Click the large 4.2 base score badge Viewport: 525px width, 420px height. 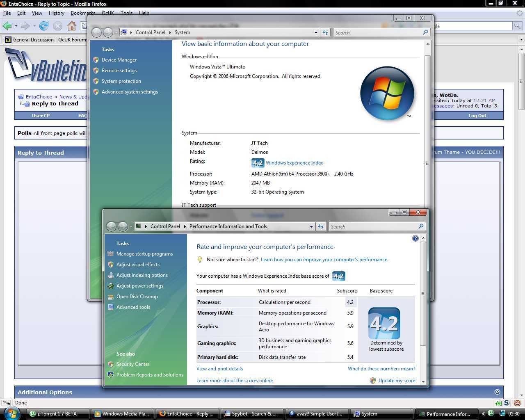(x=384, y=323)
